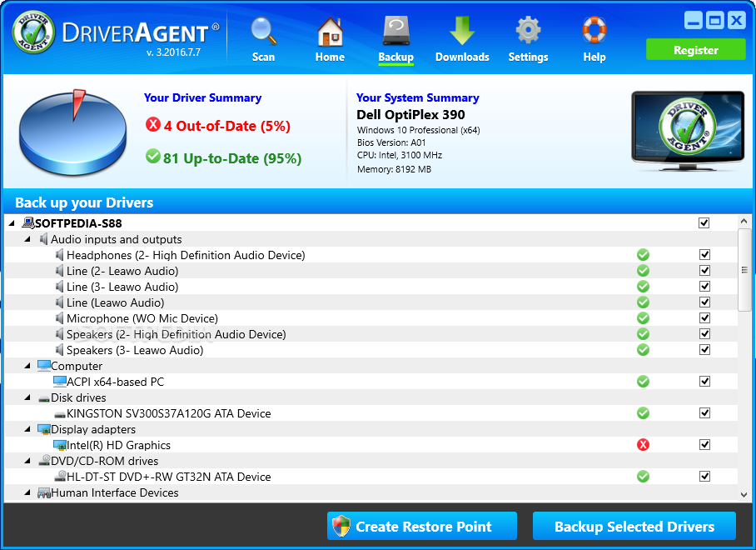Click the Intel(R) HD Graphics device icon
The image size is (756, 550).
[x=60, y=445]
